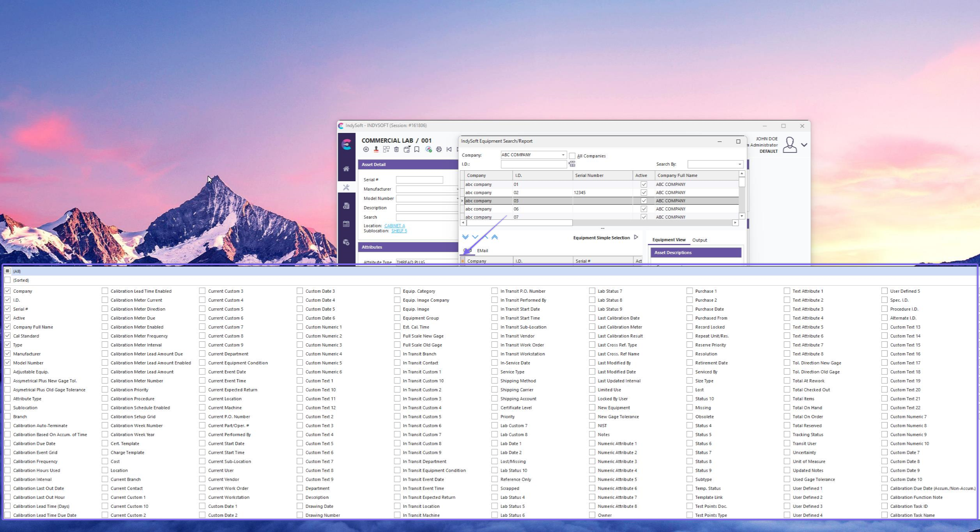The height and width of the screenshot is (532, 980).
Task: Click the horizontal scrollbar right arrow in grid
Action: click(735, 223)
